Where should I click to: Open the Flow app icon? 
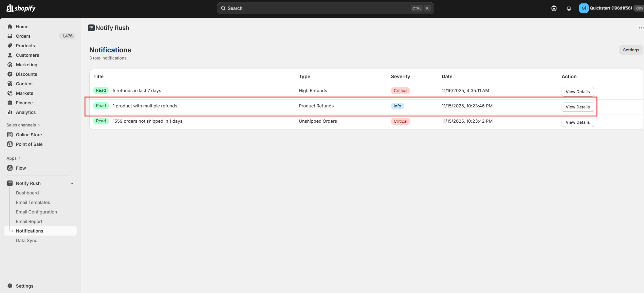[10, 168]
